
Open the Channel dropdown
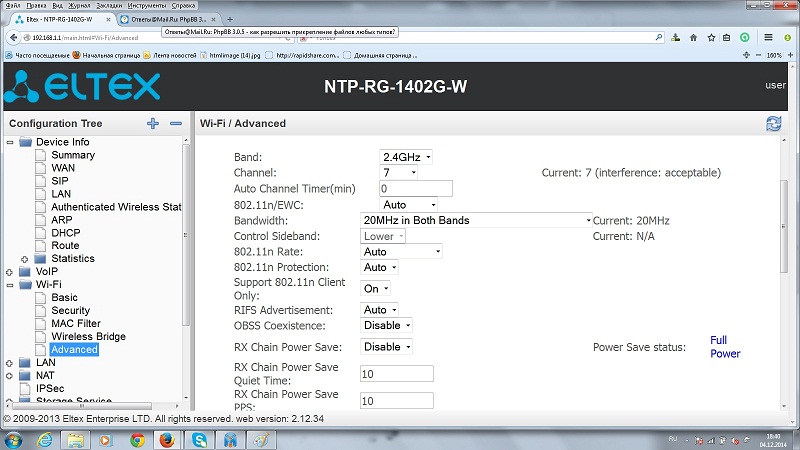click(398, 173)
